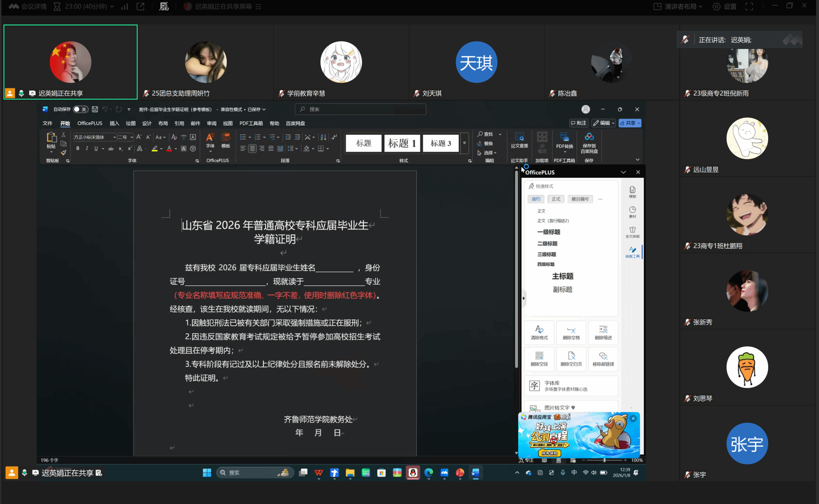Open the 审阅 ribbon tab

pyautogui.click(x=212, y=124)
